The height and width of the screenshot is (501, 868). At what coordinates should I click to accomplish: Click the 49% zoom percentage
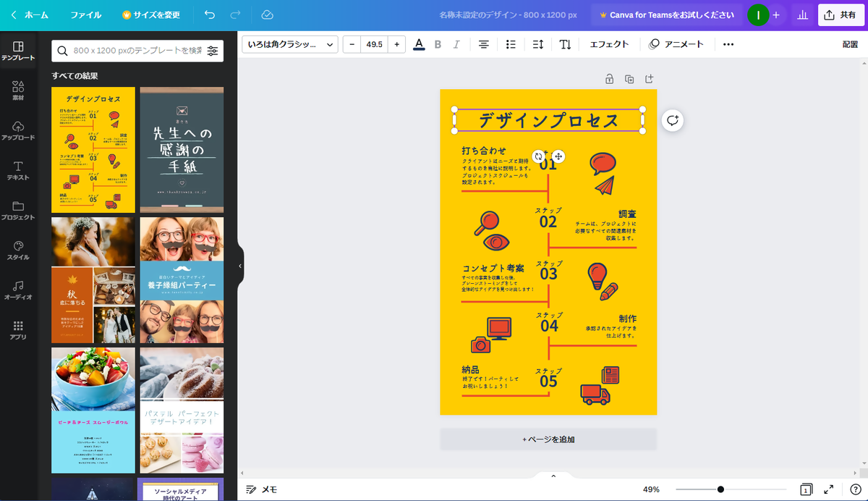[651, 489]
